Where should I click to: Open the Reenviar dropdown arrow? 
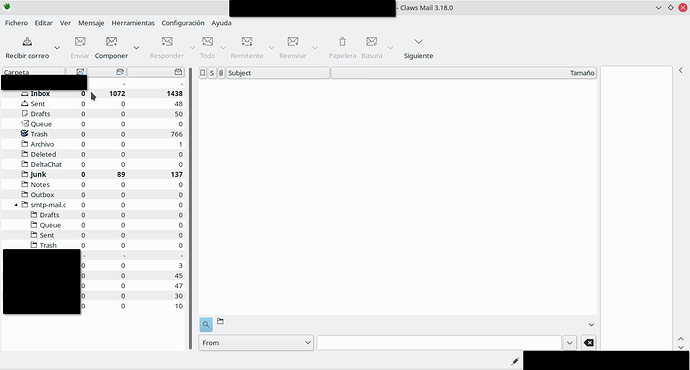point(315,48)
